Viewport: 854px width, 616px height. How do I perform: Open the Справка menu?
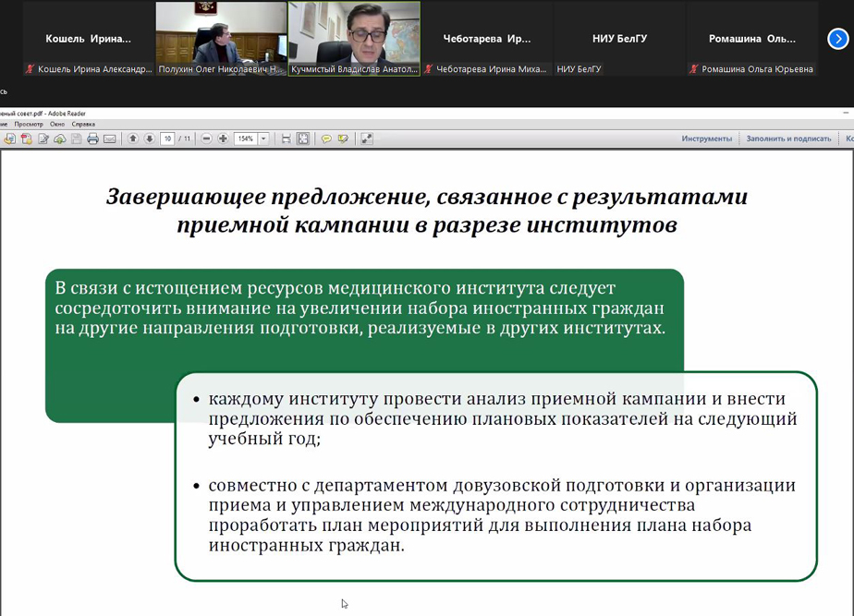[x=83, y=124]
